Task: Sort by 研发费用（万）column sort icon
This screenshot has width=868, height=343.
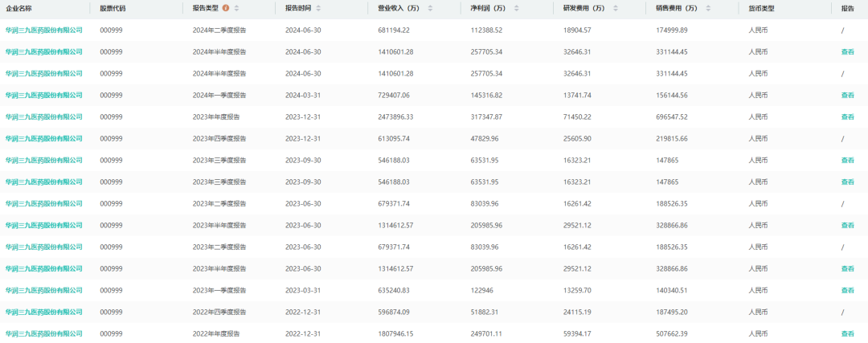Action: (615, 8)
